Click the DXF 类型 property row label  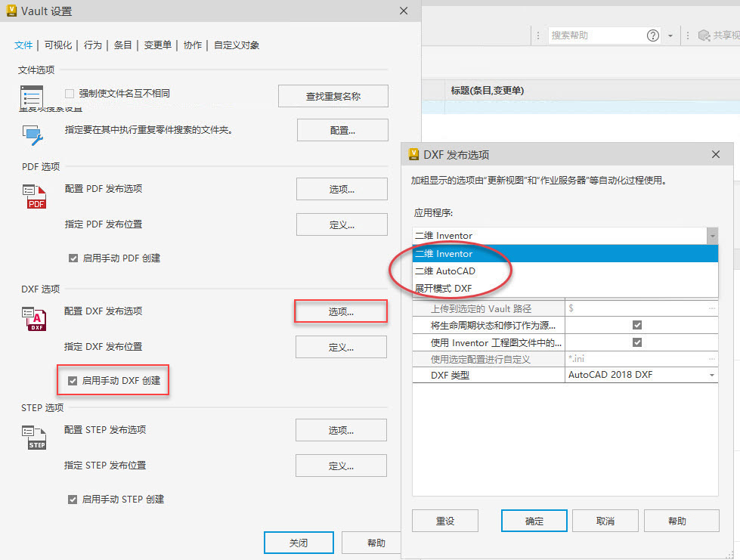pos(488,375)
